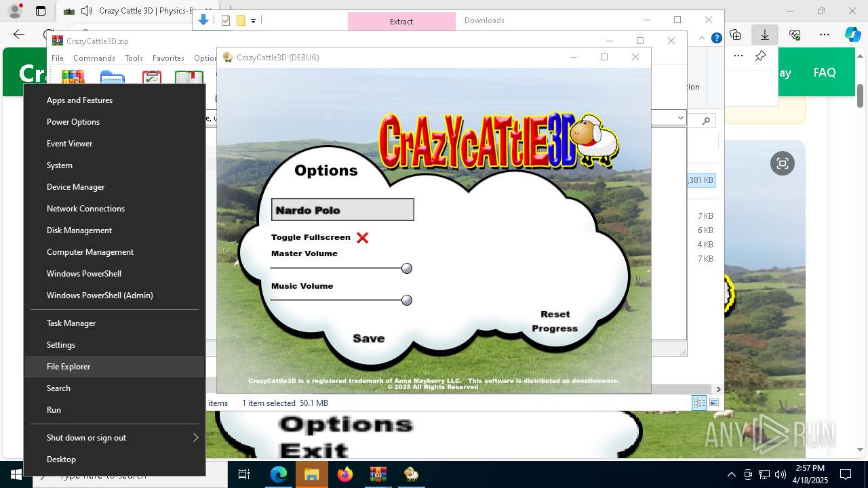868x488 pixels.
Task: Open Edge profile avatar icon
Action: coord(14,11)
